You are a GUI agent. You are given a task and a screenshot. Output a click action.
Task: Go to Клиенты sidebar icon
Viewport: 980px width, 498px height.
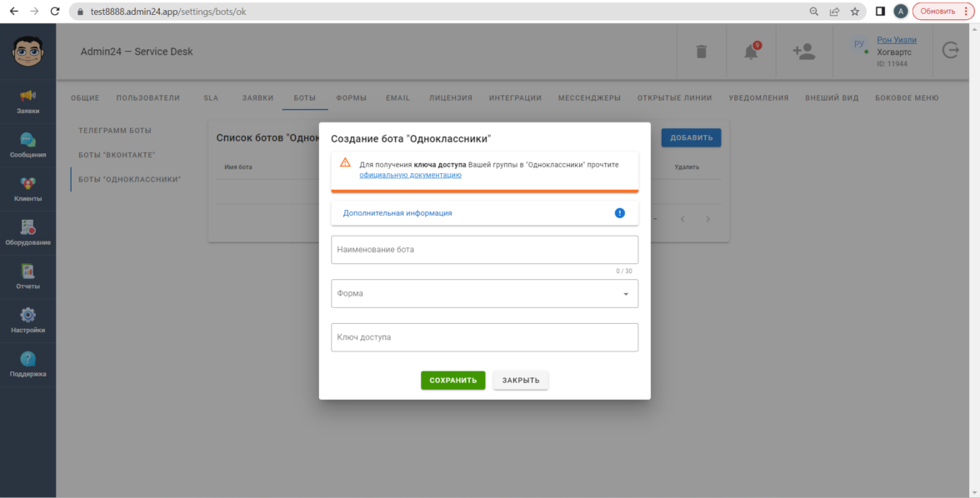pos(27,184)
